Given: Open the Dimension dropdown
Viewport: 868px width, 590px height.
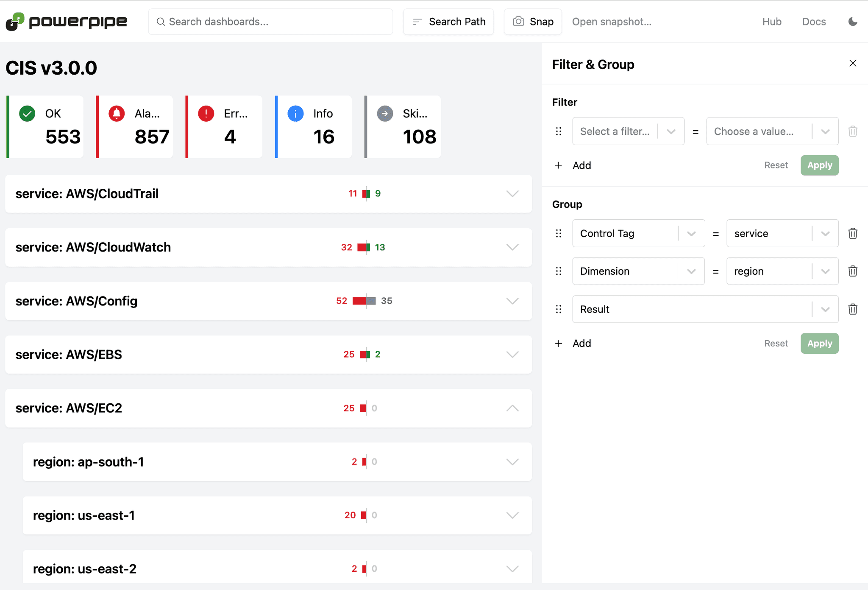Looking at the screenshot, I should (x=638, y=271).
